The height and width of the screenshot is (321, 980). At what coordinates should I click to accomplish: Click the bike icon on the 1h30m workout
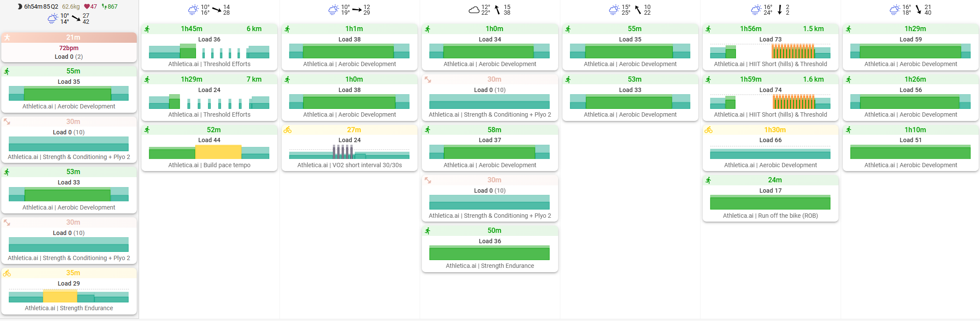[708, 130]
